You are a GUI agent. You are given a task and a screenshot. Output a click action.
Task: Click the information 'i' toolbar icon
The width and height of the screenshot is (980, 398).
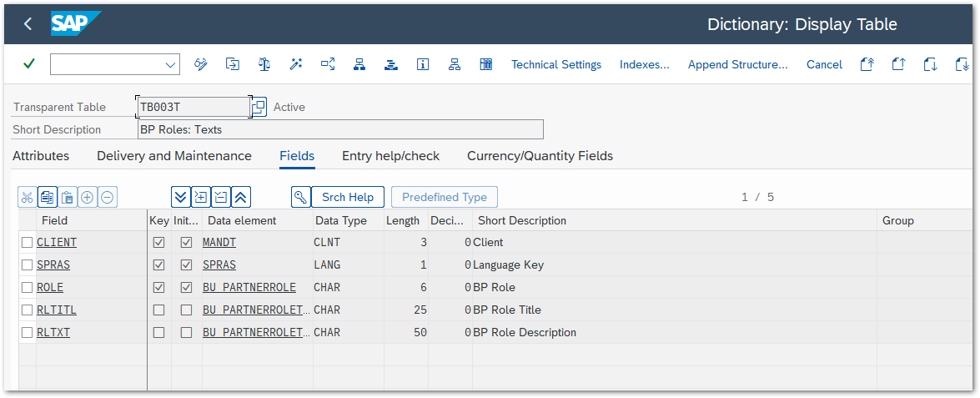click(x=423, y=64)
